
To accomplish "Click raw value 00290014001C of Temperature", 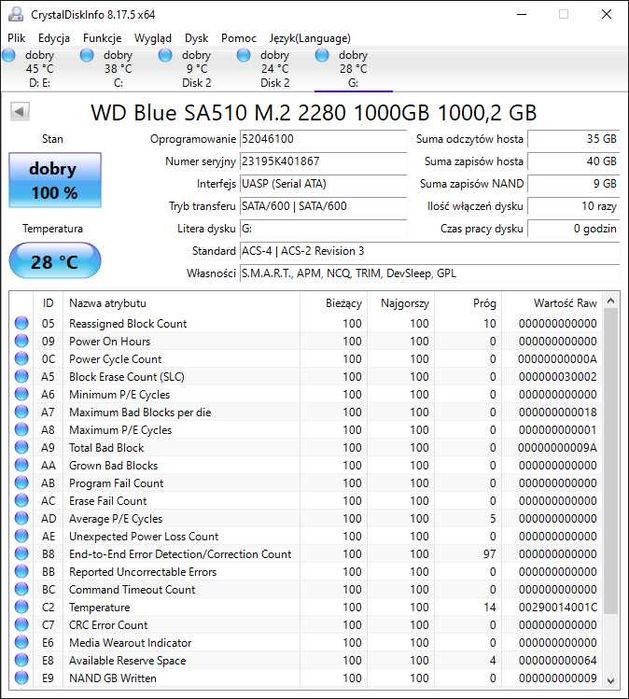I will (557, 607).
